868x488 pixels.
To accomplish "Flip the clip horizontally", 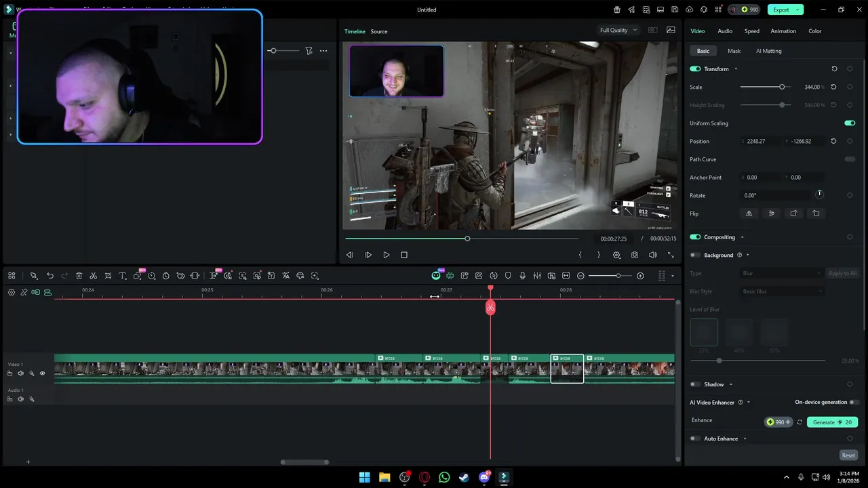I will tap(749, 213).
